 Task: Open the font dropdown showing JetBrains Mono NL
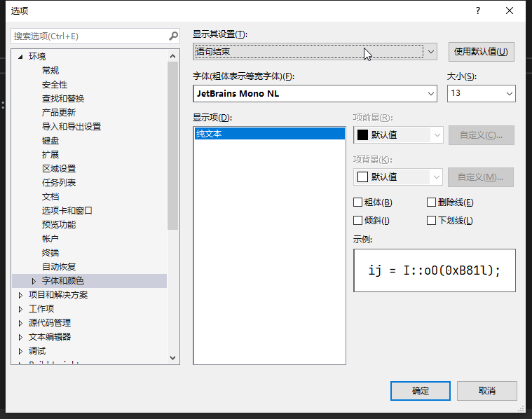pyautogui.click(x=431, y=93)
